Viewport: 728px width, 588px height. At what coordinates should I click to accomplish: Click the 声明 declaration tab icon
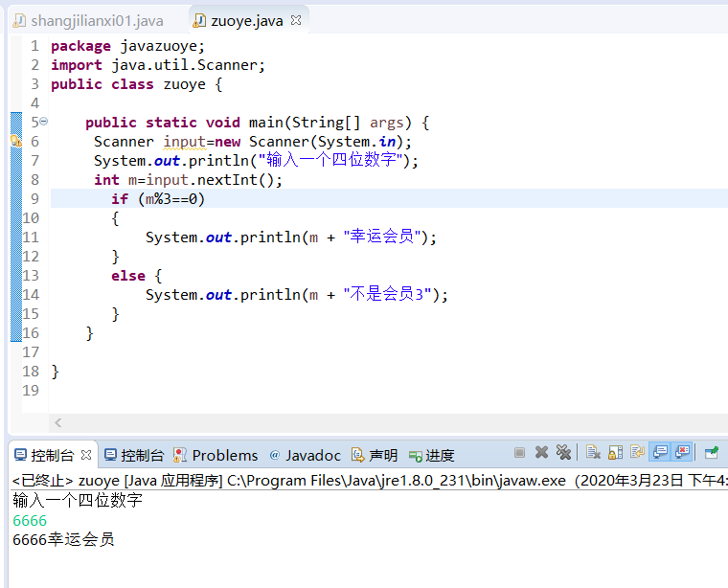(x=357, y=455)
